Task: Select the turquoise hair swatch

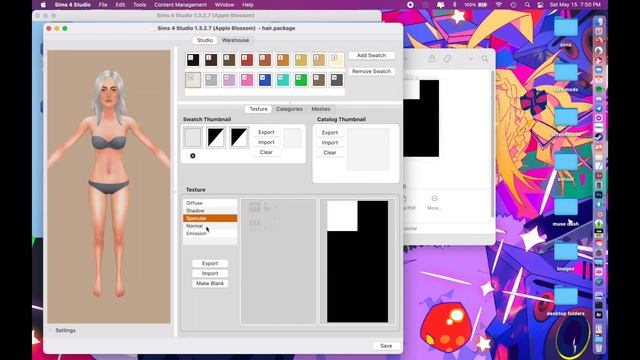Action: (283, 80)
